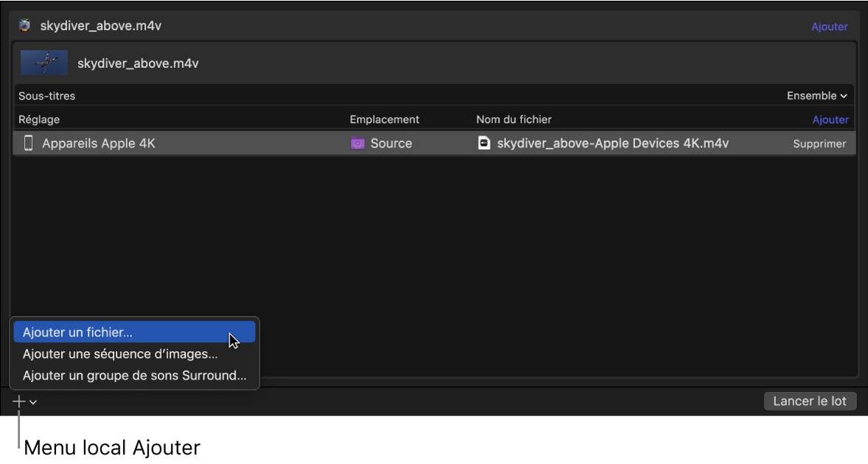Click the Compressor job icon beside the top title

25,26
